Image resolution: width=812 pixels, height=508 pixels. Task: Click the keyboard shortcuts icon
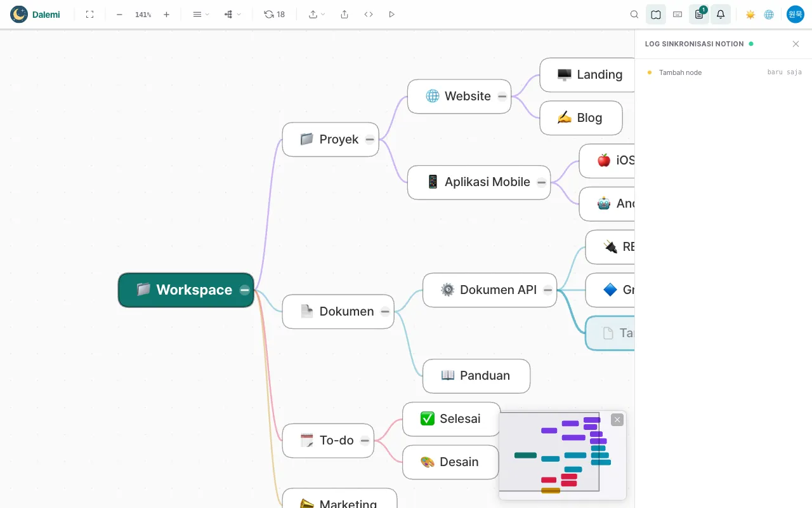coord(678,14)
